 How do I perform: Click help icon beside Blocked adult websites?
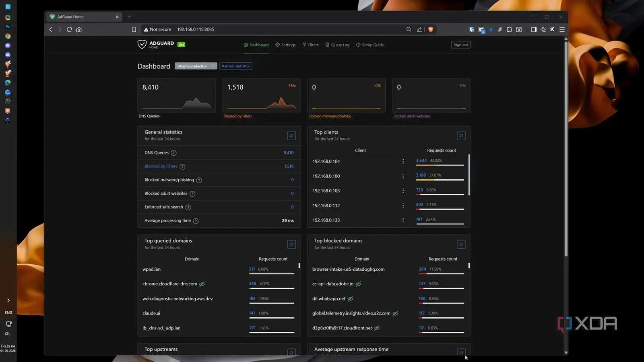tap(192, 194)
